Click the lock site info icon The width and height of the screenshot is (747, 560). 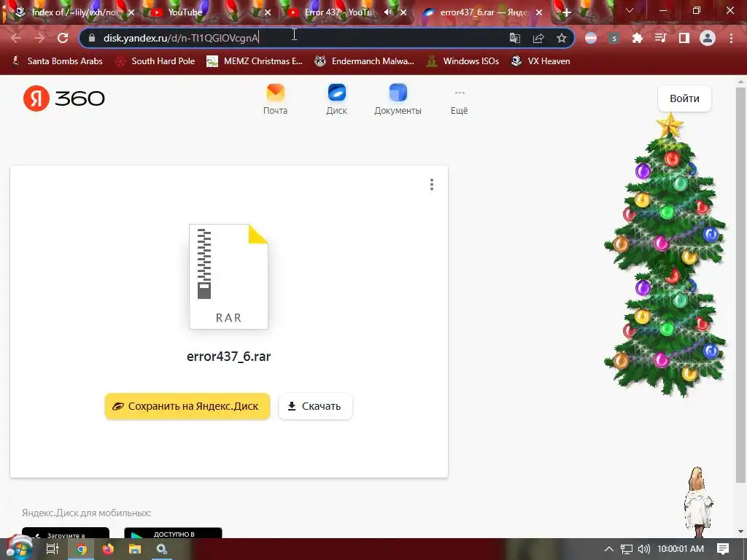(91, 38)
